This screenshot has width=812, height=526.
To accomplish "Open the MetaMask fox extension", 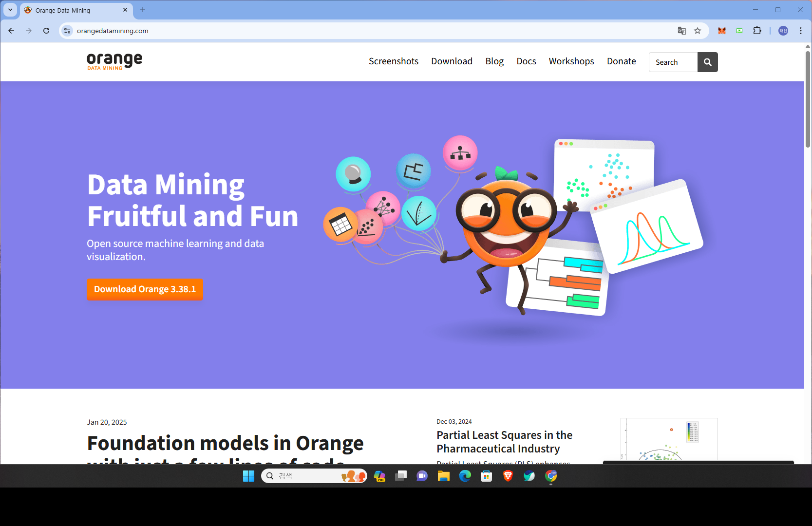I will point(722,31).
